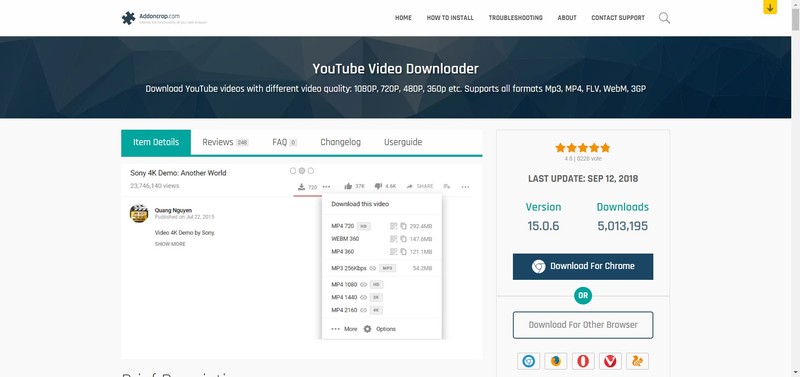Click the thumbs up 37K icon
This screenshot has height=377, width=800.
click(348, 186)
